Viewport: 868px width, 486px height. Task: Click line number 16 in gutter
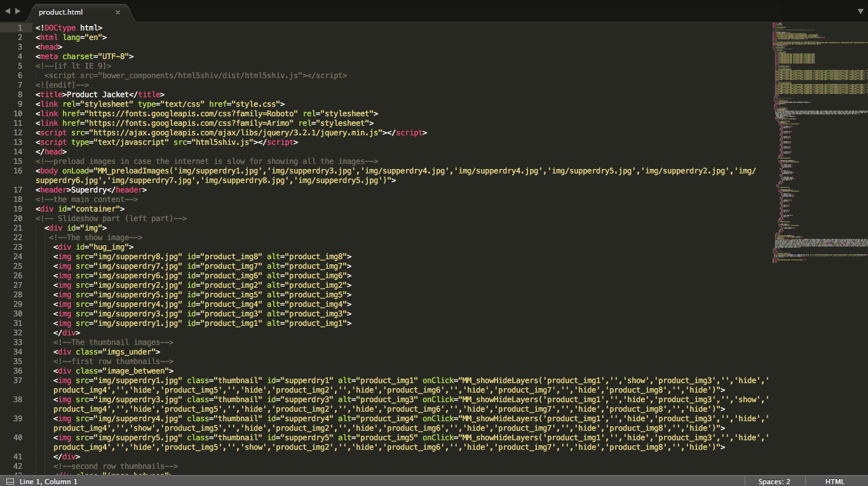[18, 171]
